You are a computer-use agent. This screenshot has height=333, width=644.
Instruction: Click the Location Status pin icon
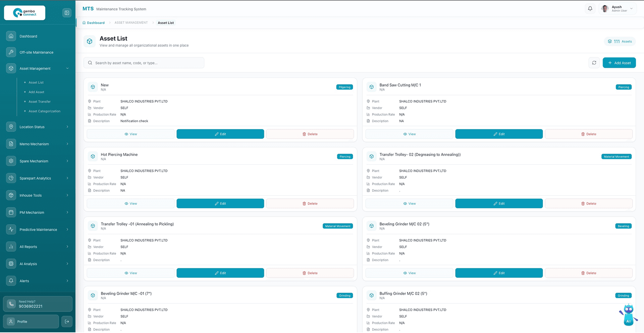pos(11,127)
